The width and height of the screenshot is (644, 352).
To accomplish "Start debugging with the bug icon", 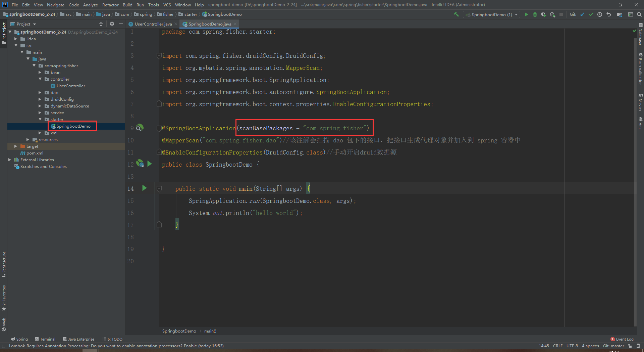I will click(535, 14).
